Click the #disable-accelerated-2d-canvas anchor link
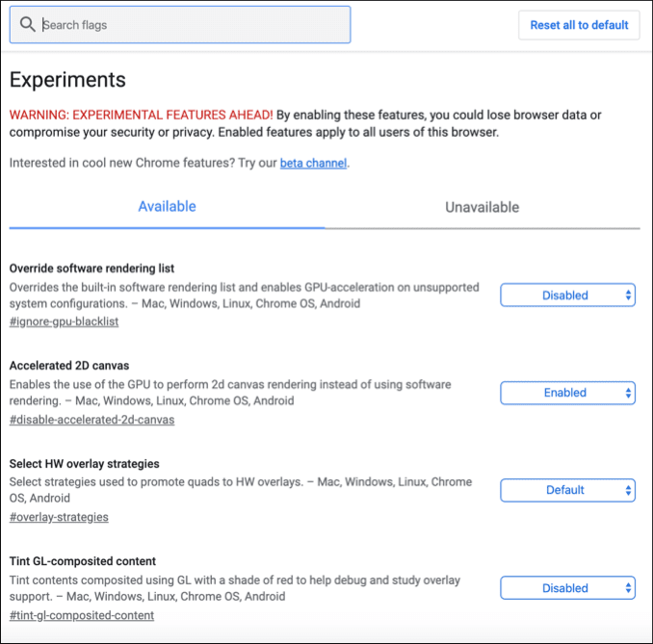This screenshot has height=644, width=653. 91,420
